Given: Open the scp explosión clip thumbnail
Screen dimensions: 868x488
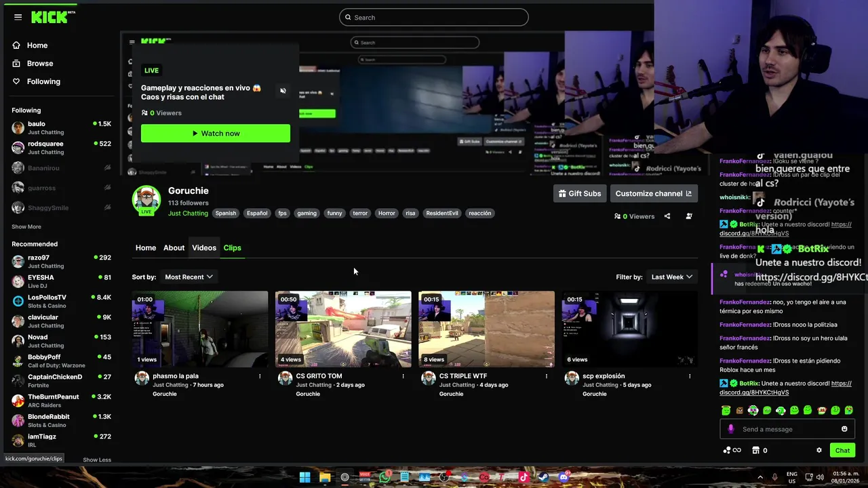Looking at the screenshot, I should [629, 329].
